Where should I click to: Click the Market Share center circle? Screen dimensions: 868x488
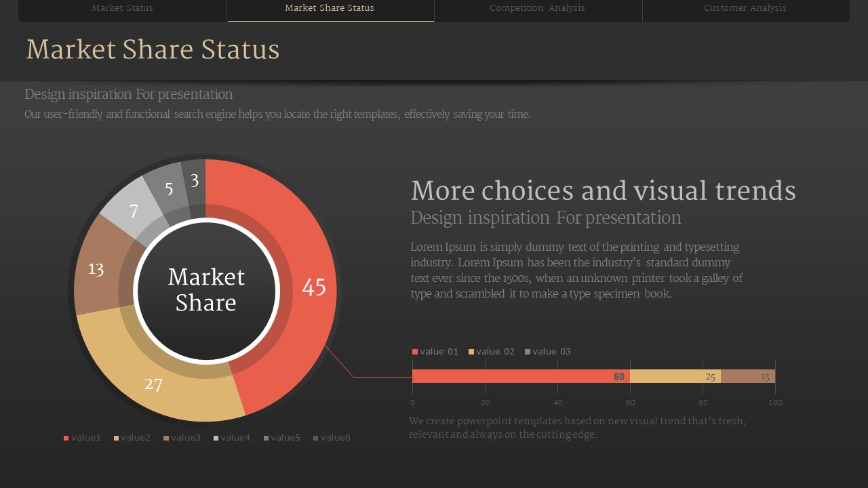tap(206, 290)
